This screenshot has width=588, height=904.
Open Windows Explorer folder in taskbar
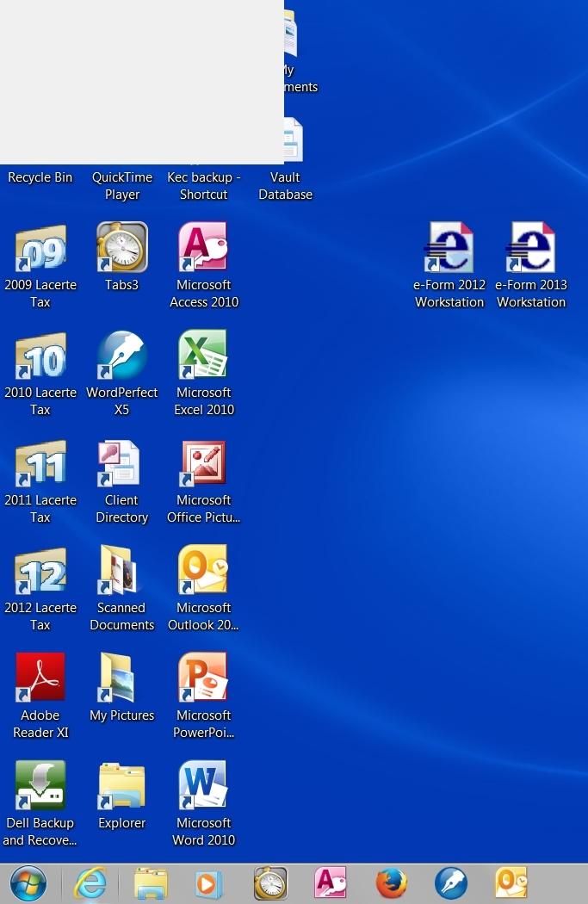click(151, 883)
